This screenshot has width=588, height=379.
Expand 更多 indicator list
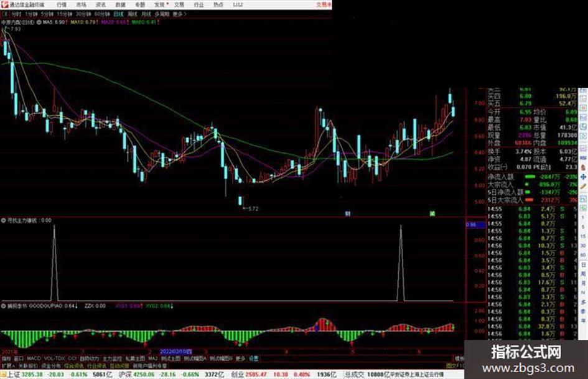tap(240, 358)
